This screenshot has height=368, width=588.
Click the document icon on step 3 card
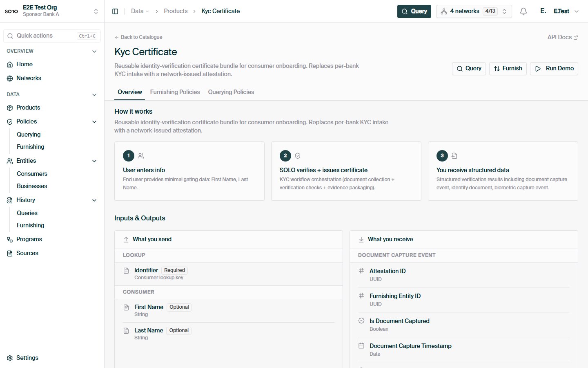click(x=454, y=156)
